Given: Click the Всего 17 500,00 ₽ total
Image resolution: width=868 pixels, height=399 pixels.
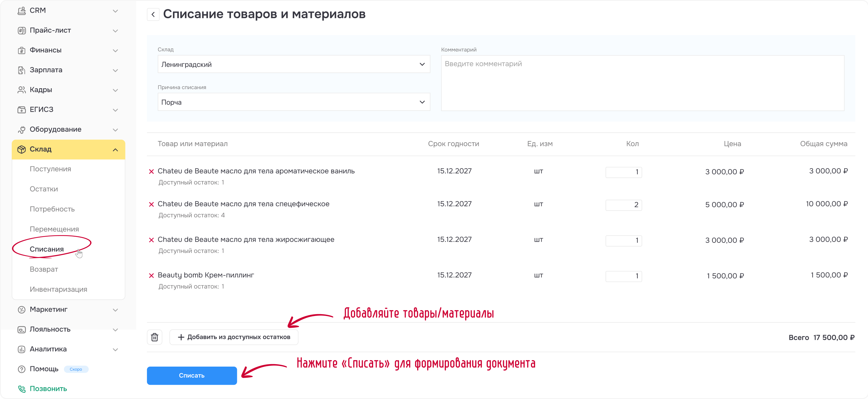Looking at the screenshot, I should coord(821,338).
